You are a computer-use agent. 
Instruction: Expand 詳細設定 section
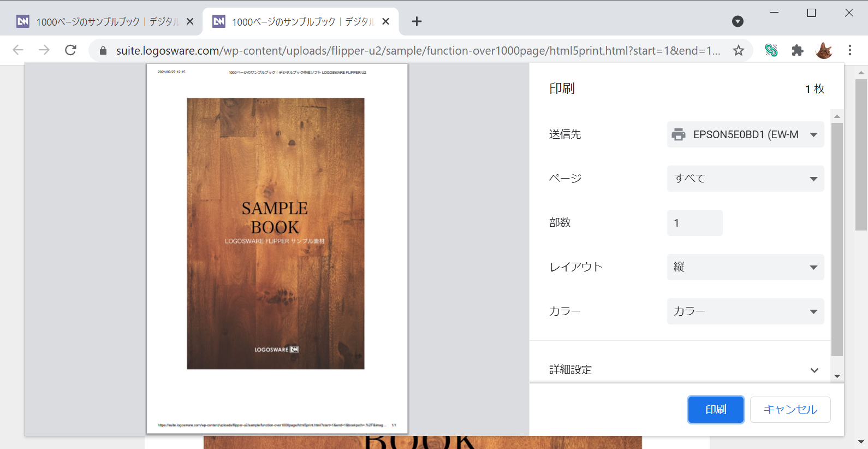[684, 370]
